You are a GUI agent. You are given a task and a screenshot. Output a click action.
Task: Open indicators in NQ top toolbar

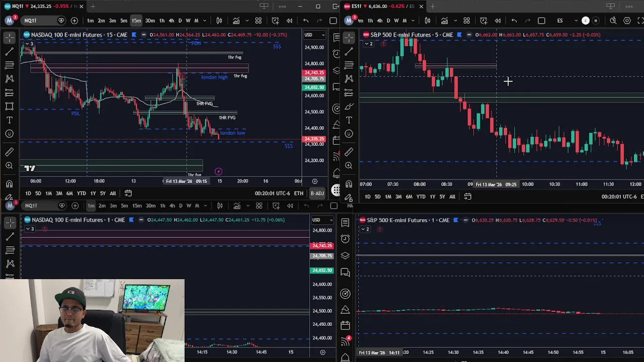click(236, 21)
